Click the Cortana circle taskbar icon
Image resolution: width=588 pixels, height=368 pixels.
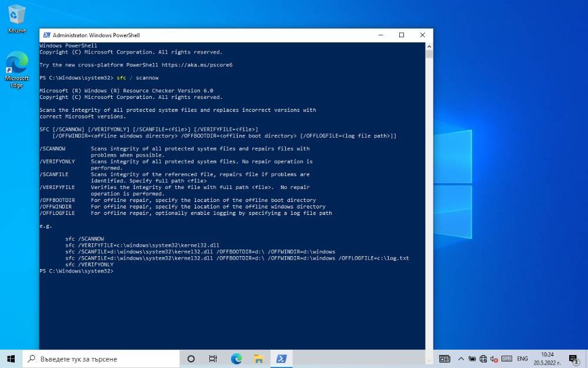click(x=191, y=359)
